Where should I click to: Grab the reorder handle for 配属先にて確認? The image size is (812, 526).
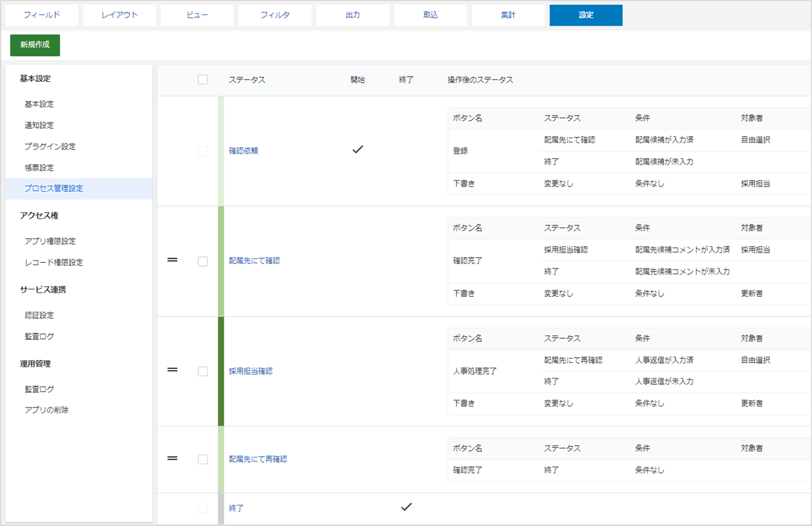coord(172,260)
